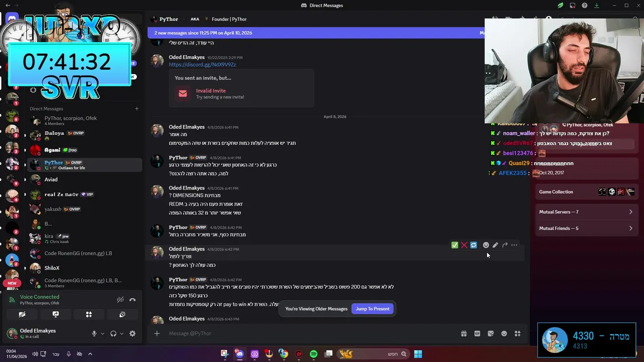This screenshot has width=644, height=362.
Task: Click Founder | PyThor header label
Action: point(229,19)
